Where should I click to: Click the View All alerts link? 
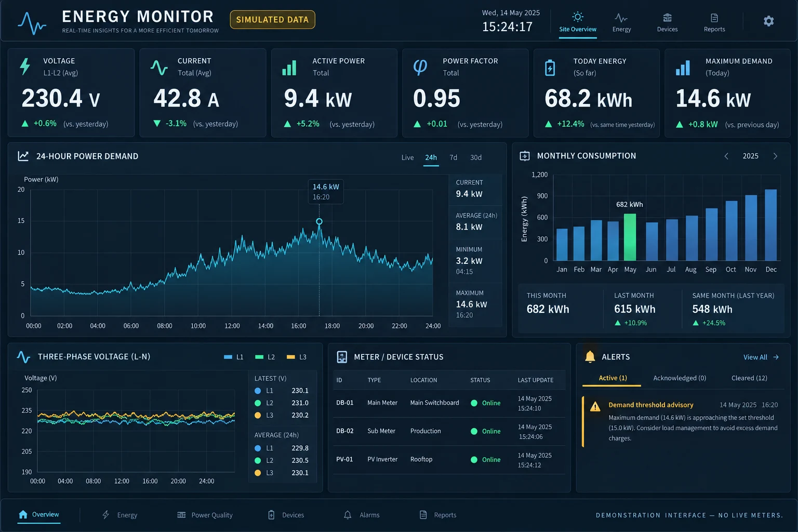click(761, 357)
